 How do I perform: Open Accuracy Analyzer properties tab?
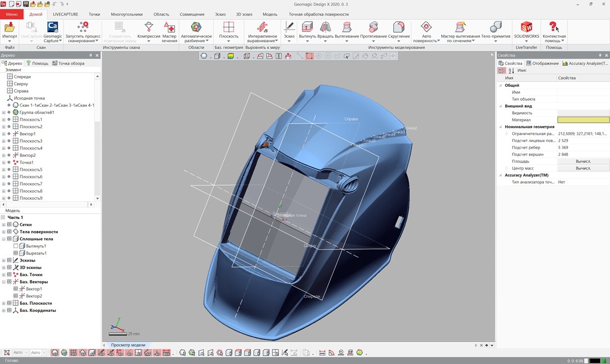585,63
